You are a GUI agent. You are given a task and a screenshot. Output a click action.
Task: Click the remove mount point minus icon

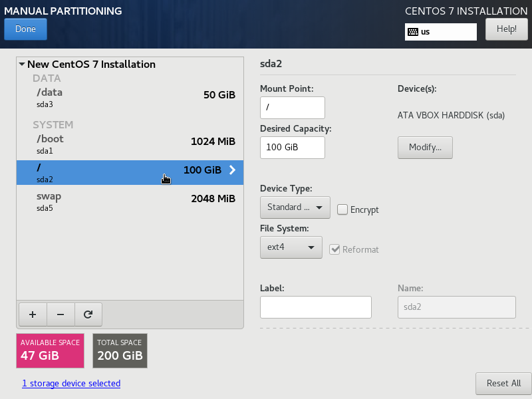click(x=60, y=313)
